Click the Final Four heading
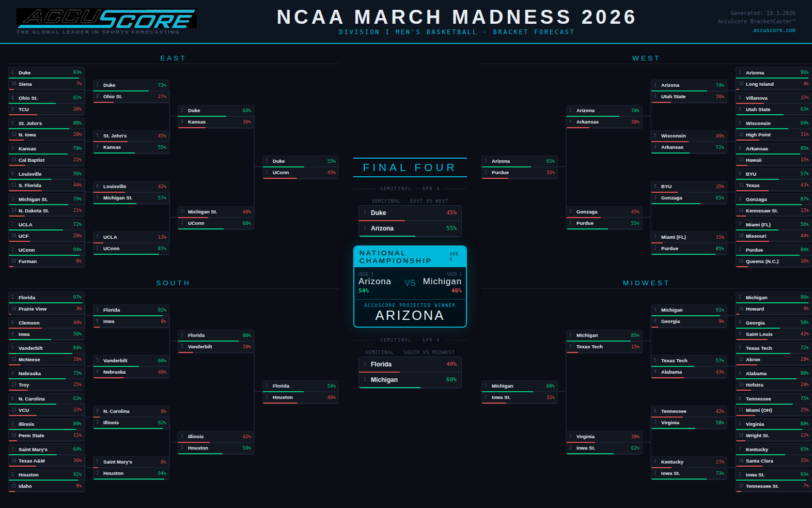This screenshot has width=812, height=508. [x=410, y=167]
